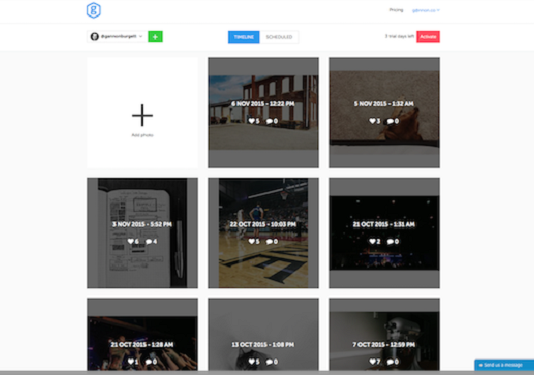
Task: Open the 21 Oct 1:28 AM concert photo
Action: pyautogui.click(x=142, y=334)
